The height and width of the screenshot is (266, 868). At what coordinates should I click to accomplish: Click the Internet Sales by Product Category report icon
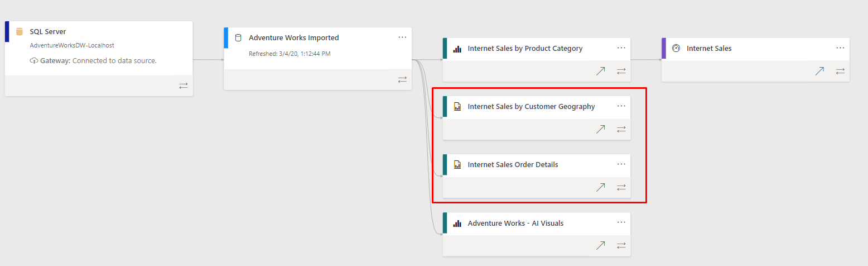[x=457, y=49]
